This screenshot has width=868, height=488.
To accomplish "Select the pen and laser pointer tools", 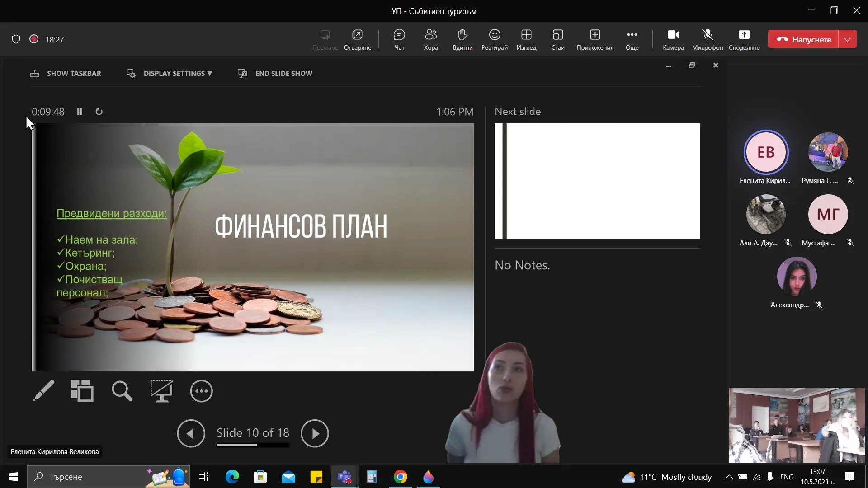I will 43,391.
